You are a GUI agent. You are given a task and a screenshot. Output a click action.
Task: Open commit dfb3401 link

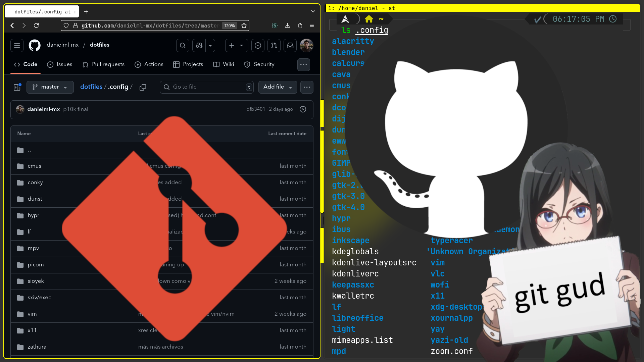[x=256, y=109]
